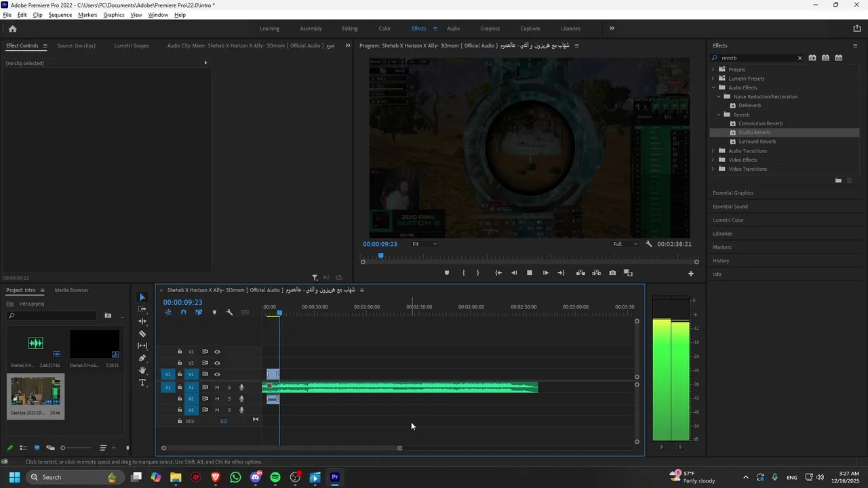Toggle Snap in timeline
This screenshot has width=868, height=488.
183,312
